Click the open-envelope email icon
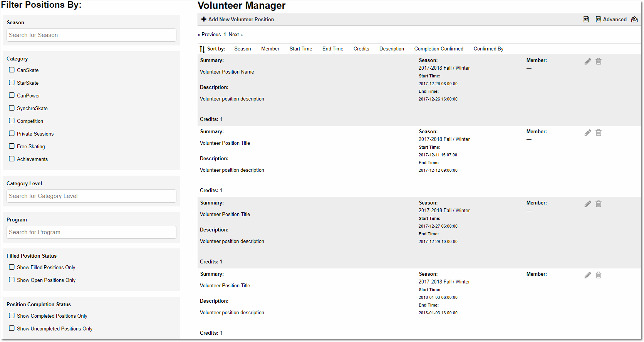This screenshot has width=644, height=342. [x=634, y=19]
